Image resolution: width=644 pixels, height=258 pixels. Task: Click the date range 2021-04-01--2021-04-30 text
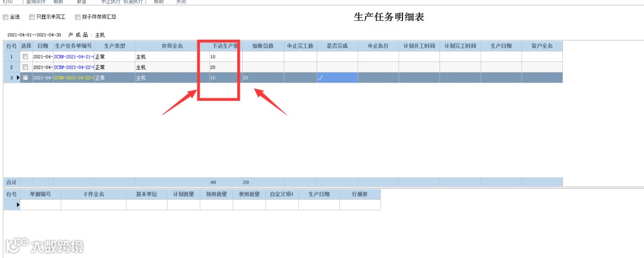[x=34, y=35]
